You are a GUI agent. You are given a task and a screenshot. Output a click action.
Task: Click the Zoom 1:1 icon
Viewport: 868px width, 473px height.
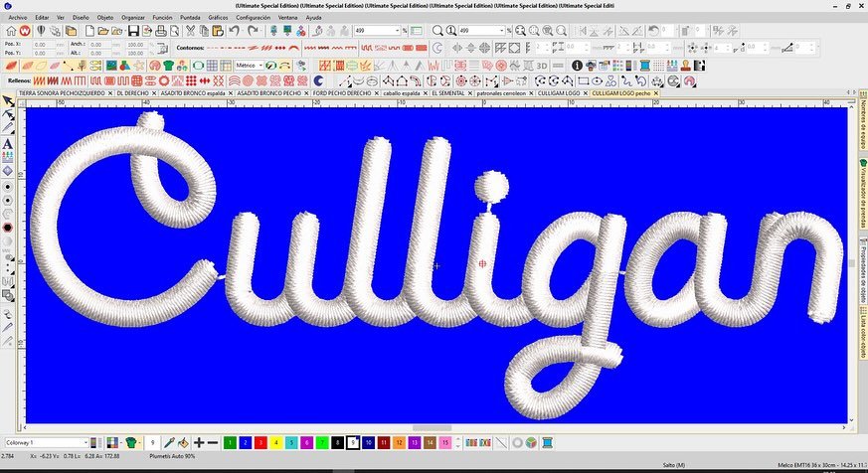click(451, 31)
